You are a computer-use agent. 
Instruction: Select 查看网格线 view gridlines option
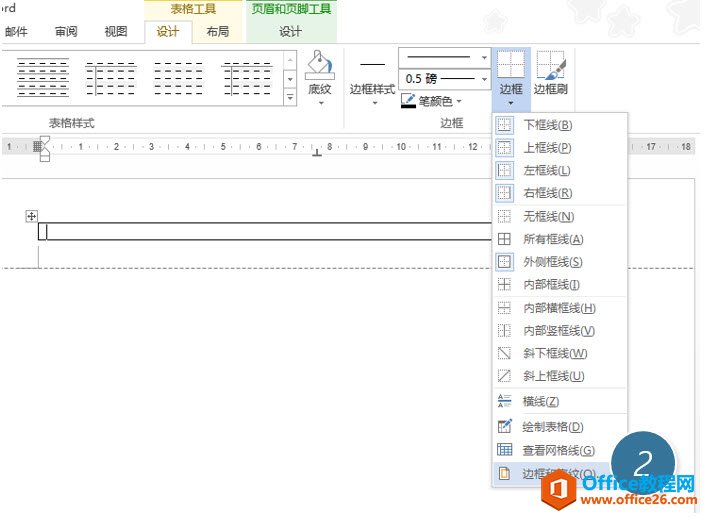(559, 450)
